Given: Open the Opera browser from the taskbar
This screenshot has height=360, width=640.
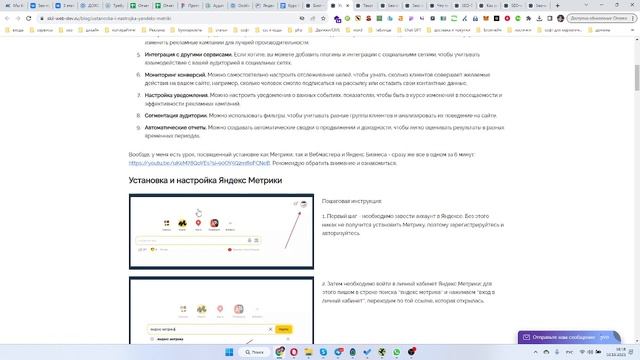Looking at the screenshot, I should click(x=294, y=352).
